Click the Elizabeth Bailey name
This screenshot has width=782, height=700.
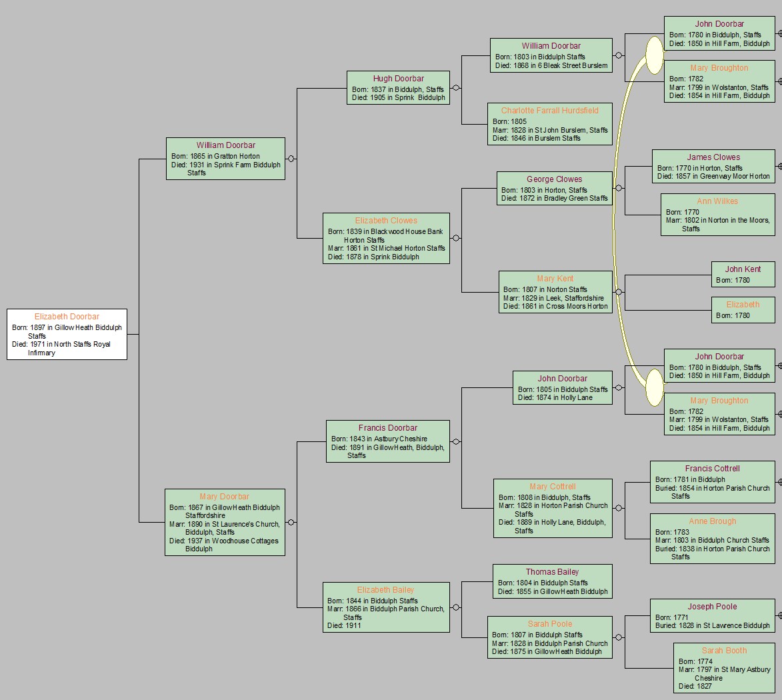point(385,590)
